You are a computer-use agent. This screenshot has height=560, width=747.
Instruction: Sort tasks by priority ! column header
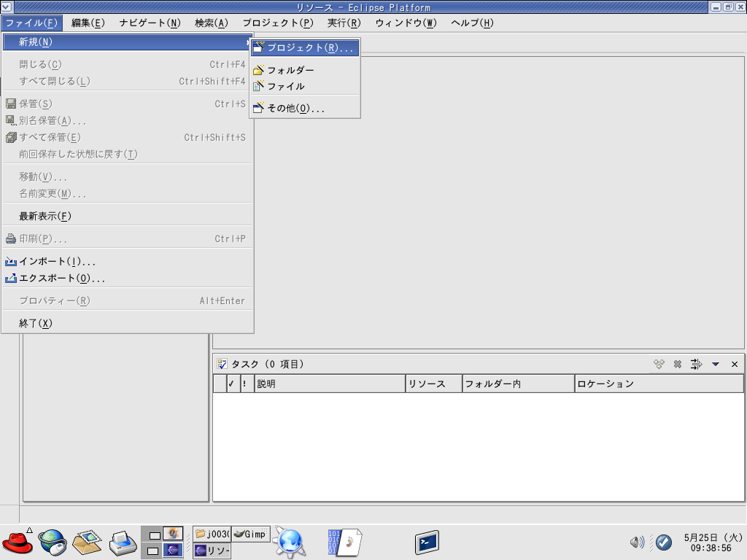(247, 384)
